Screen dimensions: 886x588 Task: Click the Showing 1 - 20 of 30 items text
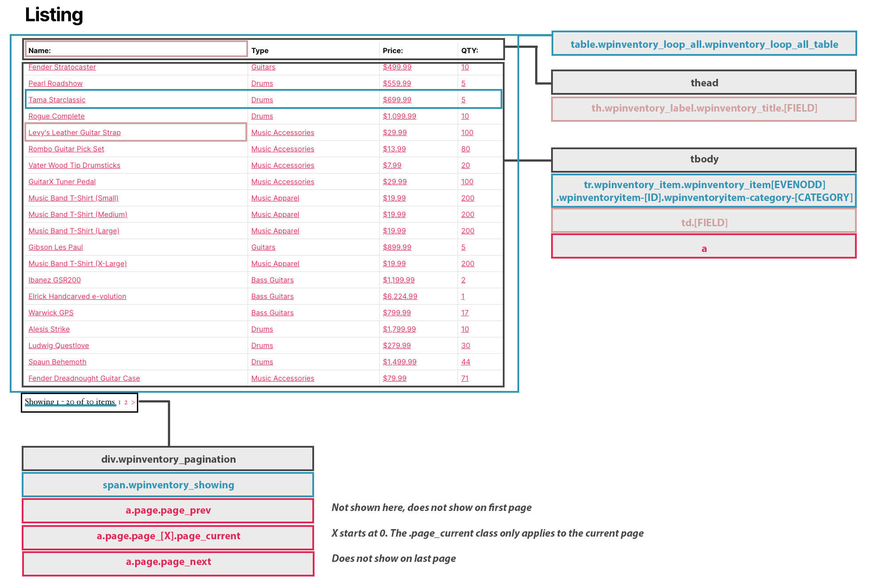pyautogui.click(x=70, y=402)
